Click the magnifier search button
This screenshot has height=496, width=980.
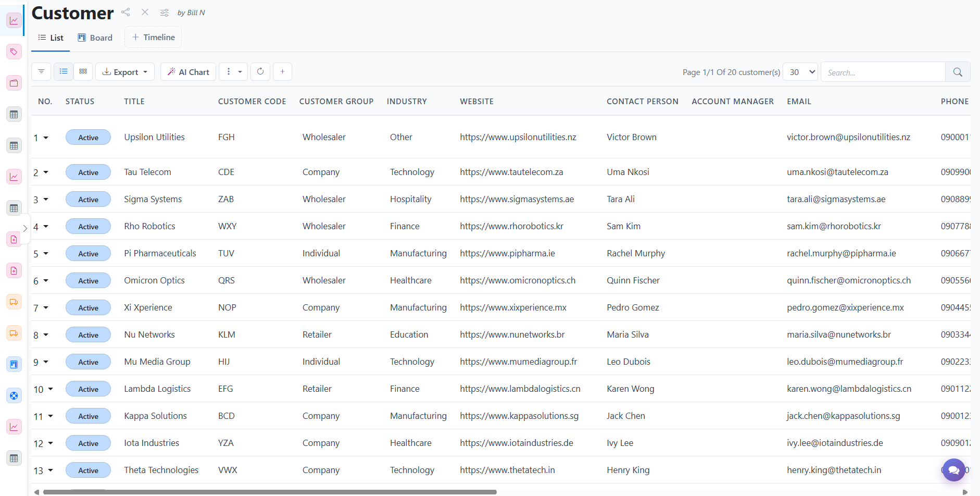point(958,72)
